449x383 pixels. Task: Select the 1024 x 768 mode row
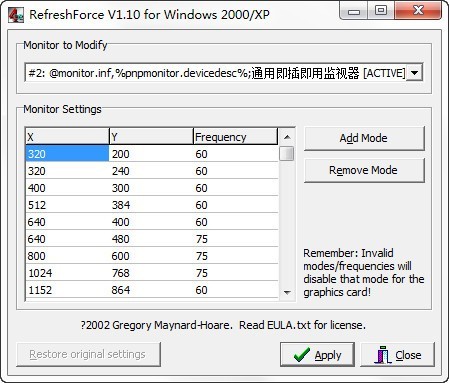click(x=152, y=273)
